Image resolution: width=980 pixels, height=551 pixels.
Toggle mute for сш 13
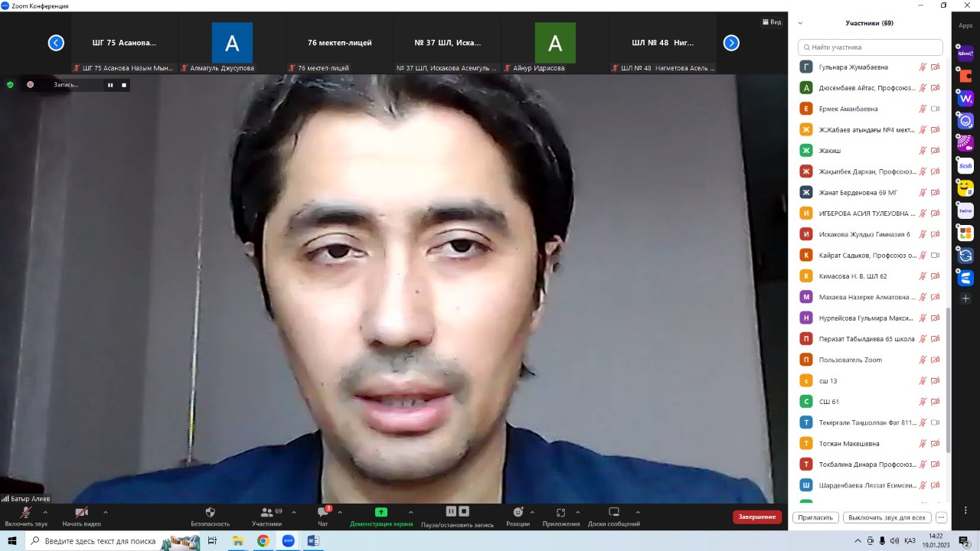[923, 380]
